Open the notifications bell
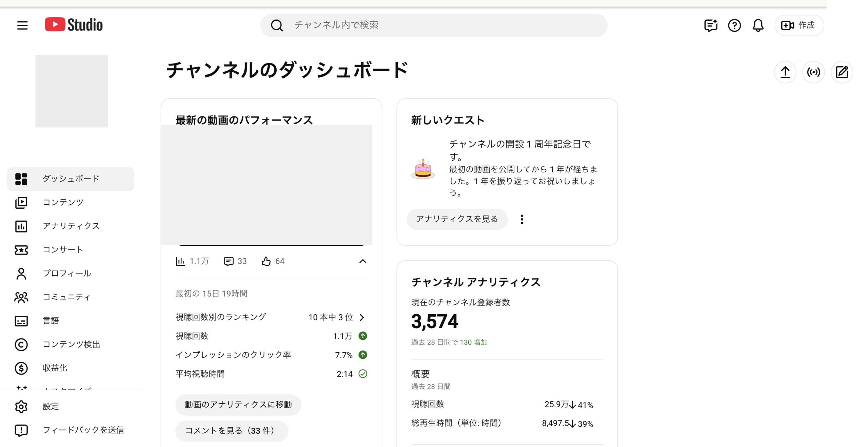This screenshot has height=447, width=868. (x=758, y=25)
